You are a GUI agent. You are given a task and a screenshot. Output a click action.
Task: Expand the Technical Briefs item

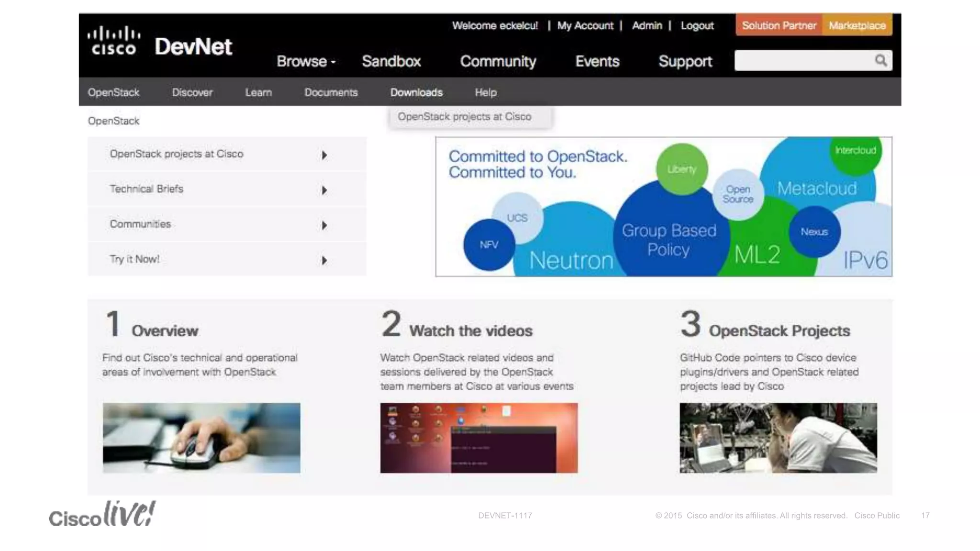tap(324, 190)
